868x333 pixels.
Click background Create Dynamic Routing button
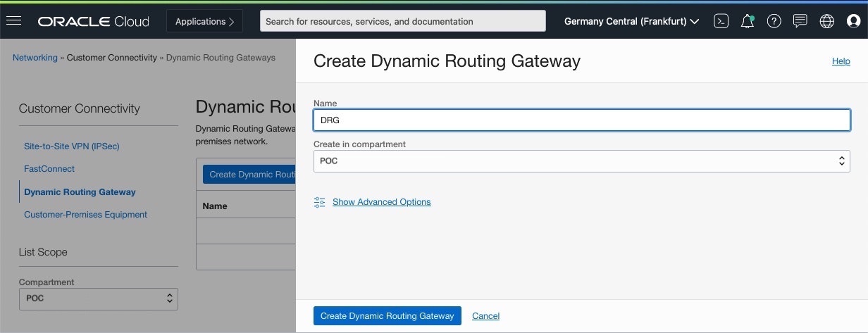pyautogui.click(x=249, y=175)
